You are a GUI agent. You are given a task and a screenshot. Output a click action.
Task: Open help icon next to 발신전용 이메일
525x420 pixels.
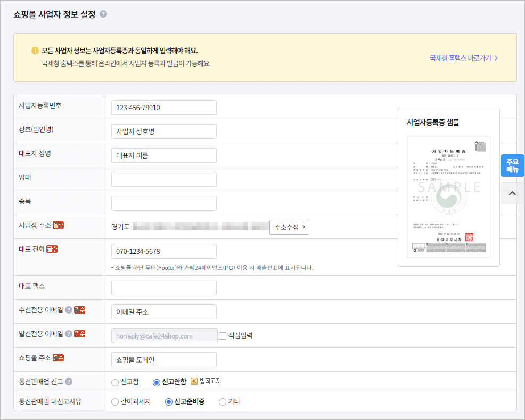[69, 334]
